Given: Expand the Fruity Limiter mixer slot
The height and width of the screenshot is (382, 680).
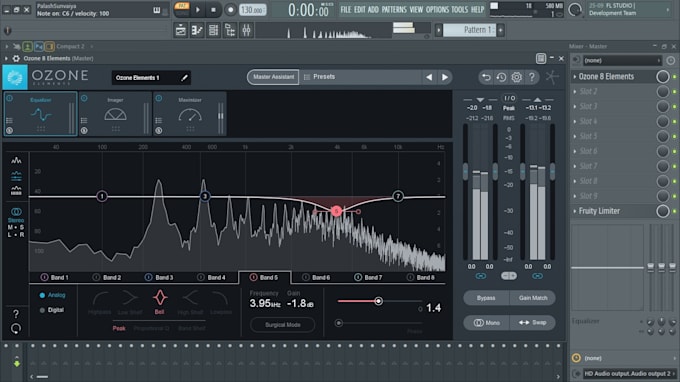Looking at the screenshot, I should pyautogui.click(x=575, y=211).
